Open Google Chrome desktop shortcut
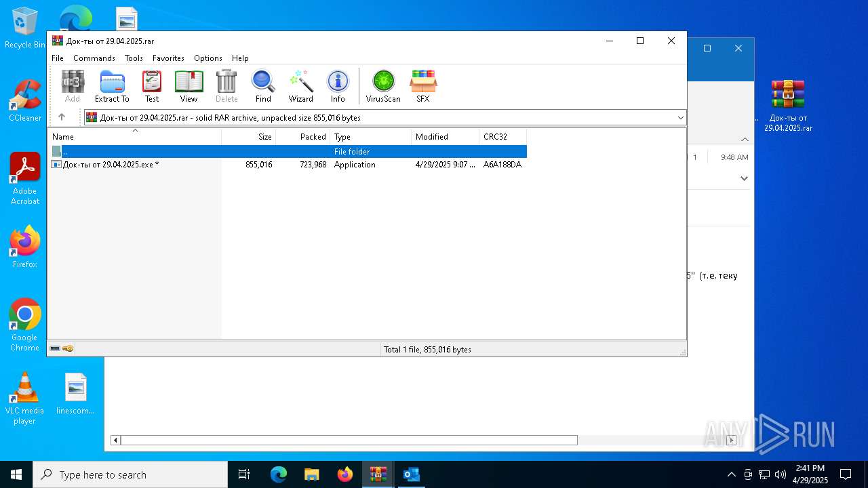 (x=24, y=325)
